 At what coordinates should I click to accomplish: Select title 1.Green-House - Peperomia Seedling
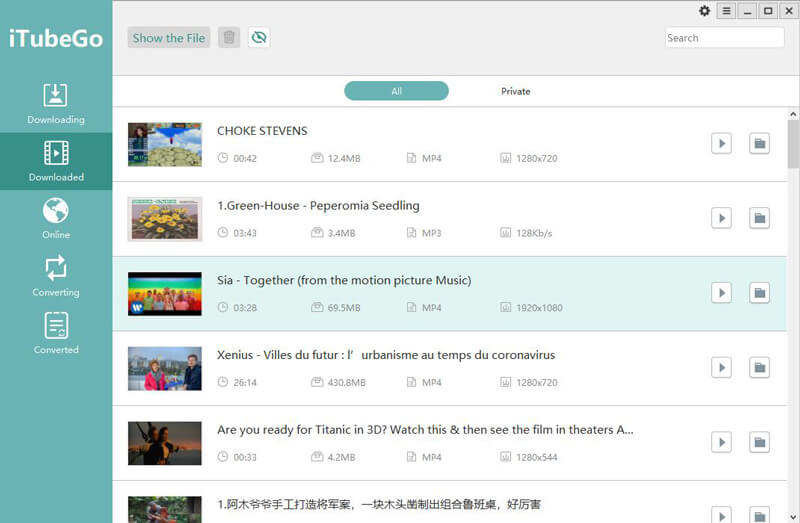coord(318,206)
